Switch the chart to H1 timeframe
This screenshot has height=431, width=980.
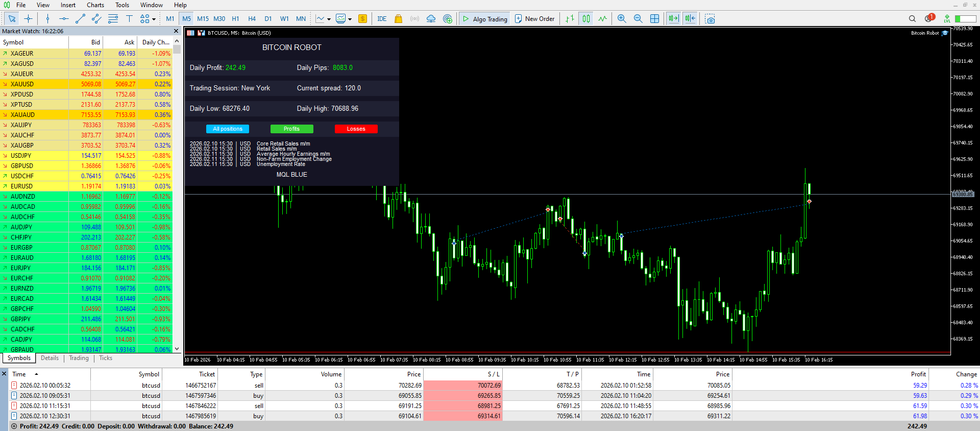(x=235, y=19)
